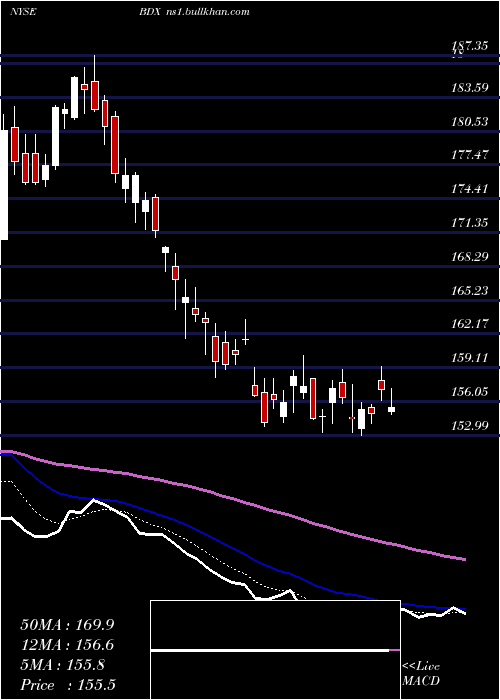Screen dimensions: 500x700
Task: Click the <<Live MACD label
Action: [x=421, y=673]
